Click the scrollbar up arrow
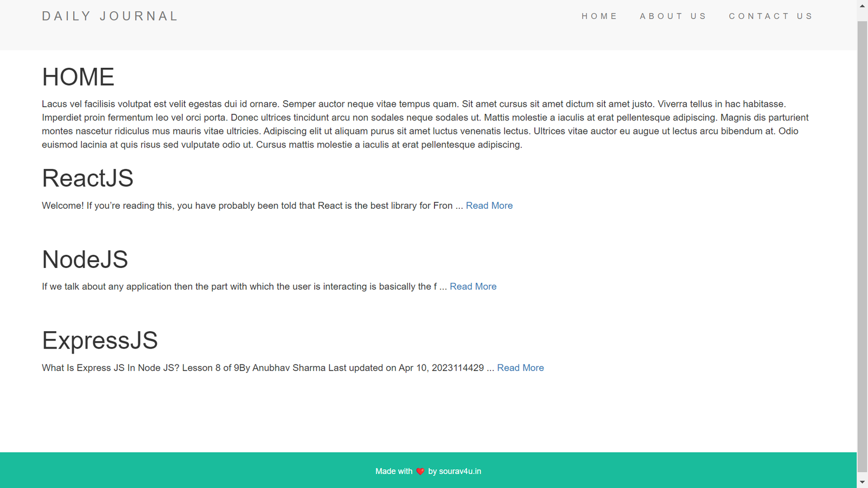Viewport: 868px width, 488px height. point(863,5)
